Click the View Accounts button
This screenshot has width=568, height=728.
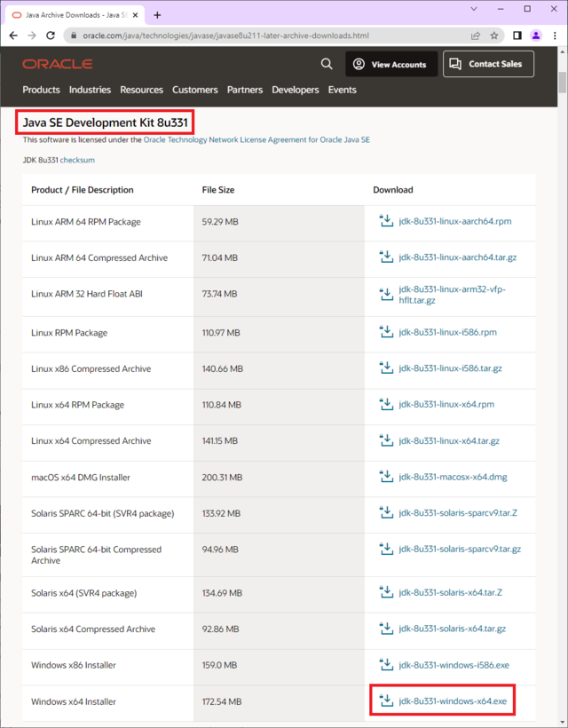coord(391,64)
